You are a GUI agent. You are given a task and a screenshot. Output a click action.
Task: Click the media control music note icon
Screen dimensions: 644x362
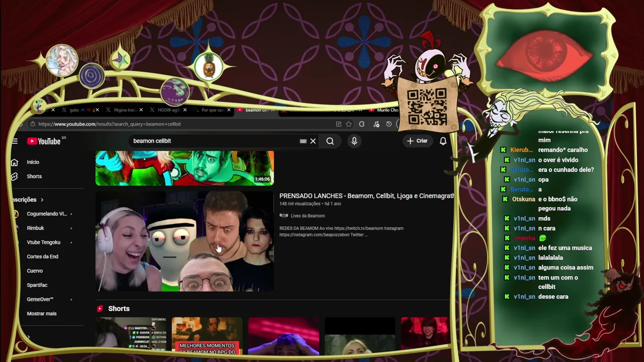tap(376, 124)
